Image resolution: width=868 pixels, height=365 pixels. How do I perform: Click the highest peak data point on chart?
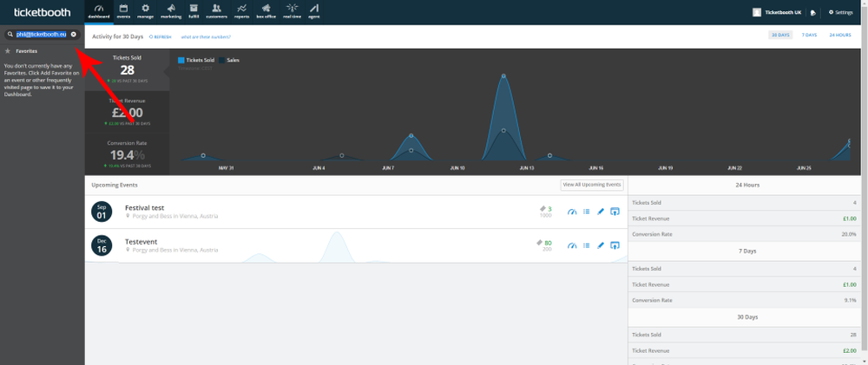(503, 75)
